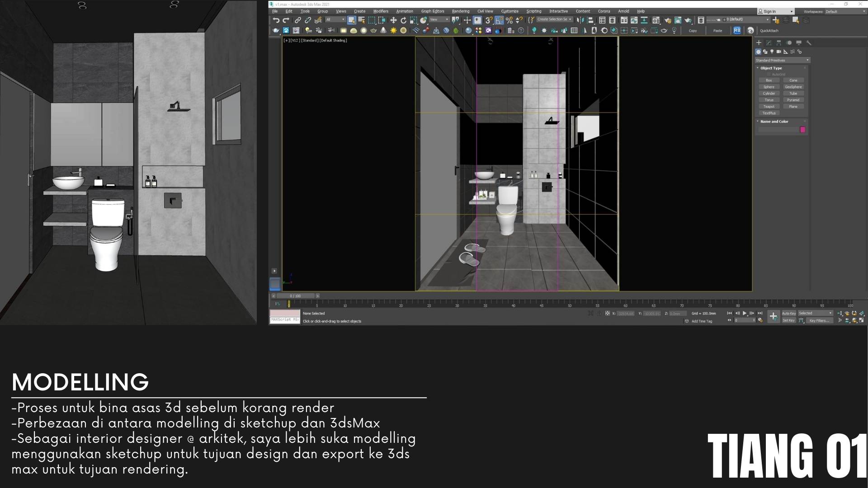Select the Move tool icon

(393, 20)
